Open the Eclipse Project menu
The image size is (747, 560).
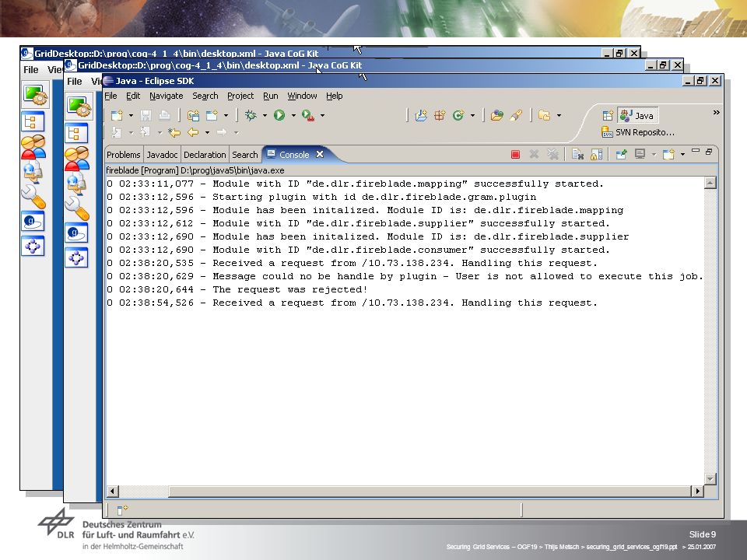click(240, 96)
